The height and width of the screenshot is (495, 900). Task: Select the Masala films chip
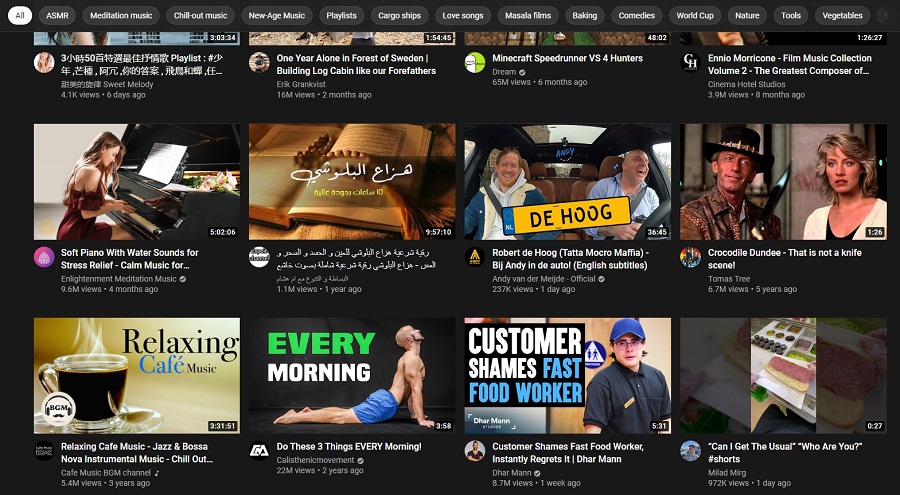tap(528, 16)
